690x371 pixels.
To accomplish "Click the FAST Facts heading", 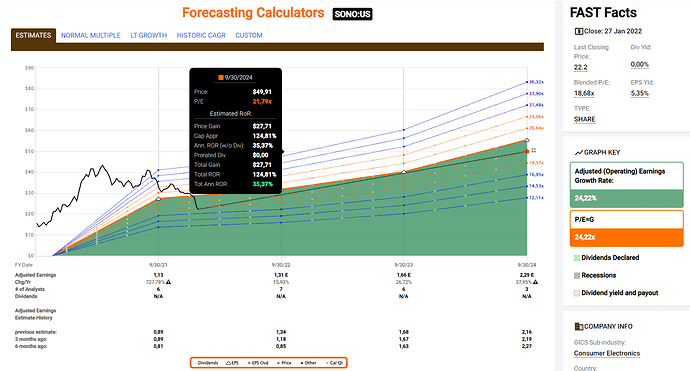I will [x=603, y=13].
